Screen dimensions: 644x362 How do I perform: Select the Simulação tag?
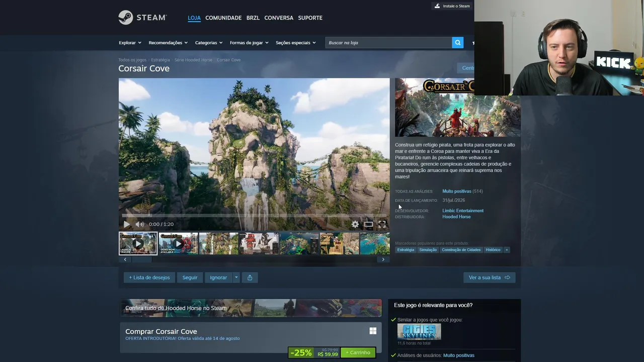[x=428, y=250]
